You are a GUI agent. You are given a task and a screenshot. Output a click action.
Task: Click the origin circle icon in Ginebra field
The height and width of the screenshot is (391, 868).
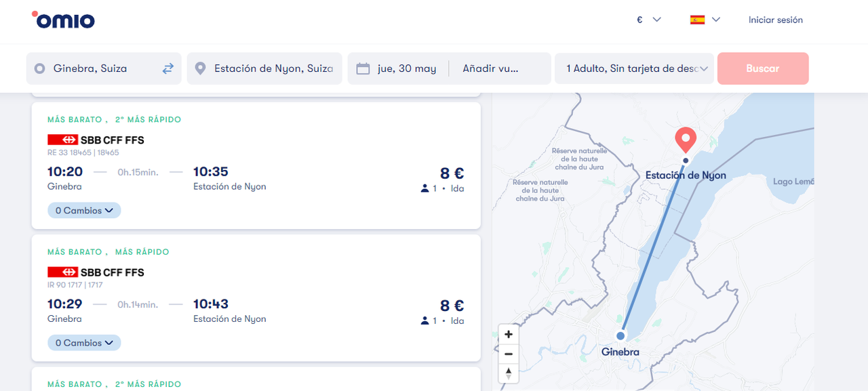click(x=40, y=68)
